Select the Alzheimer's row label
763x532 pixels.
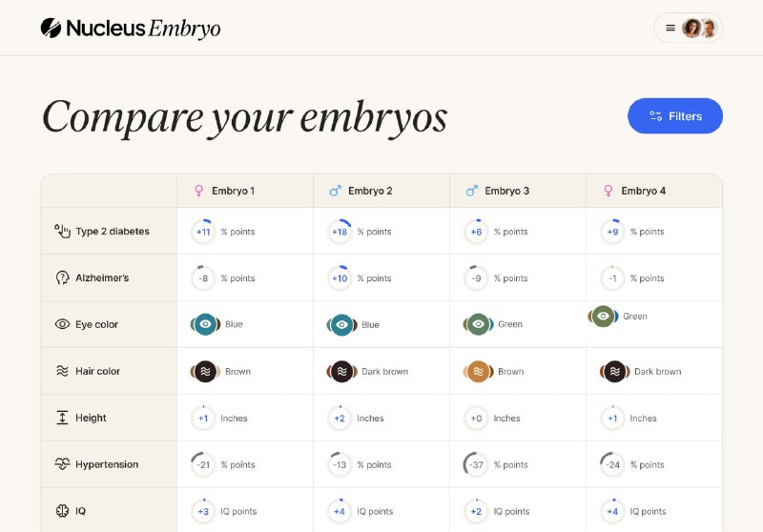(x=102, y=277)
